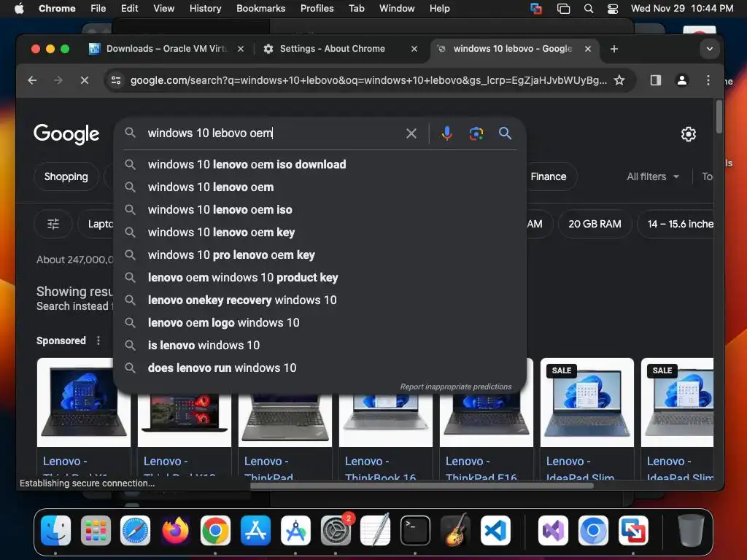Open the Bookmarks menu in menu bar
Screen dimensions: 747x560
click(260, 9)
